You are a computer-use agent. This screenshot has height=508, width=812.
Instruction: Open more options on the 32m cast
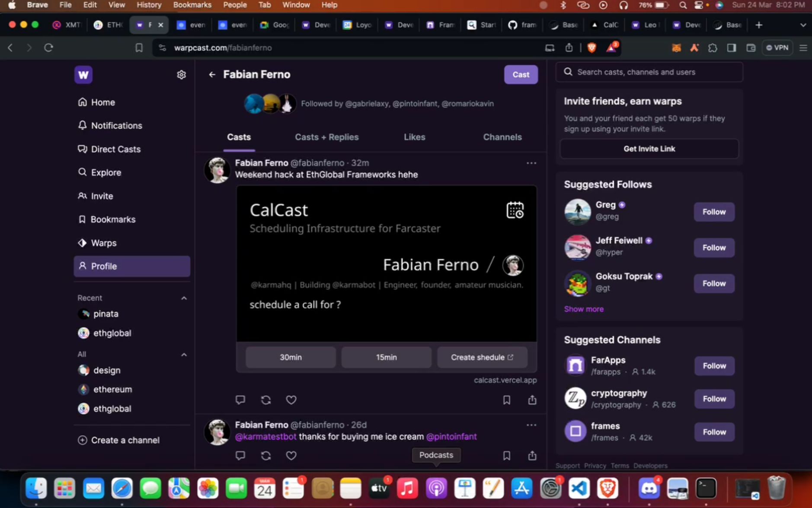click(531, 163)
